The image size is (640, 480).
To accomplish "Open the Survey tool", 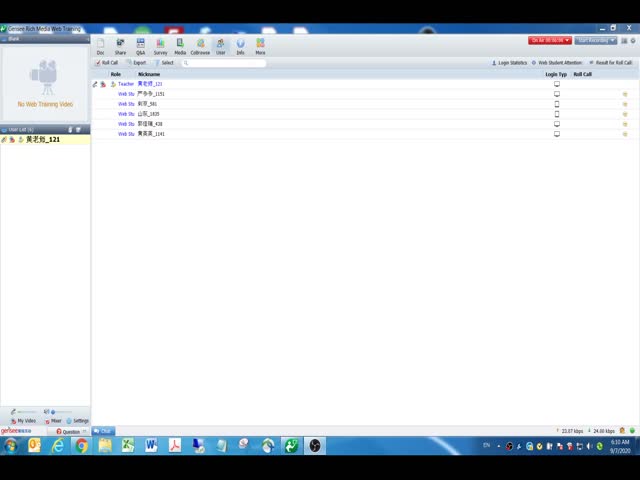I will point(160,46).
